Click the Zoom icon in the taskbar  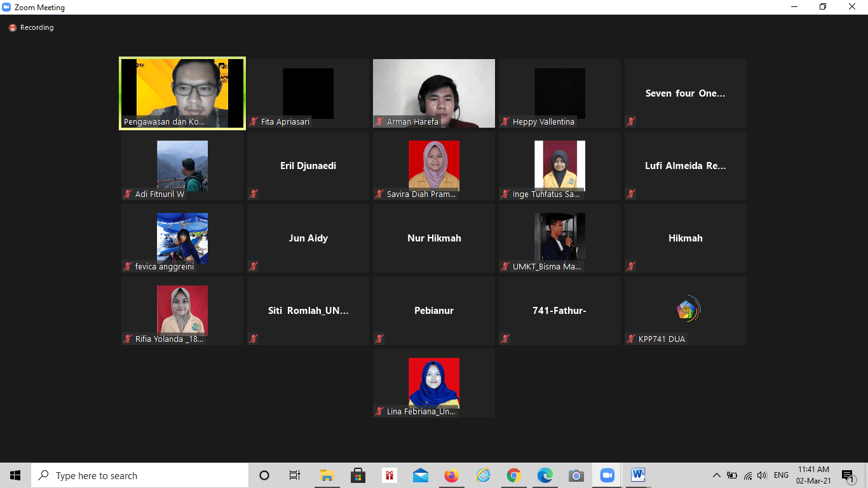tap(607, 475)
